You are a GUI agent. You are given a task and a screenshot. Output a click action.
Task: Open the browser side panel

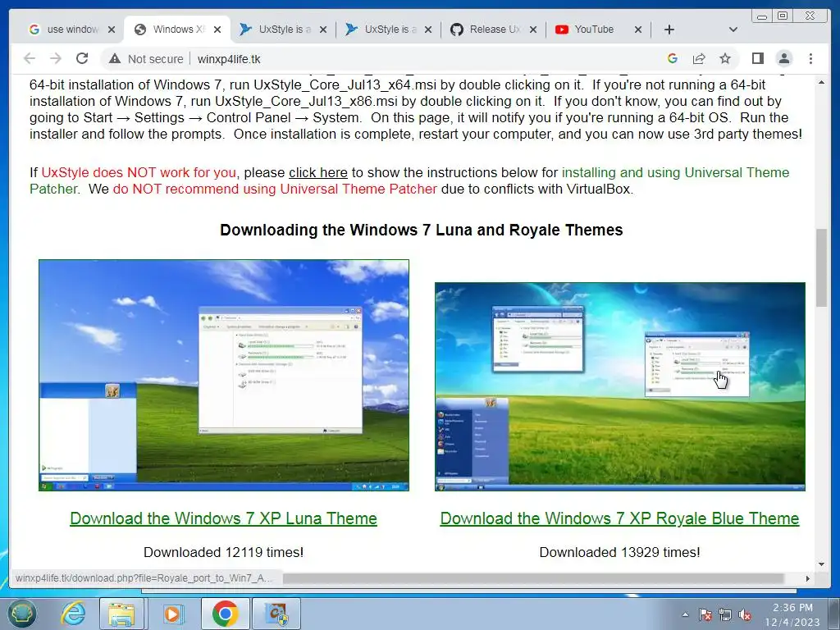coord(757,58)
